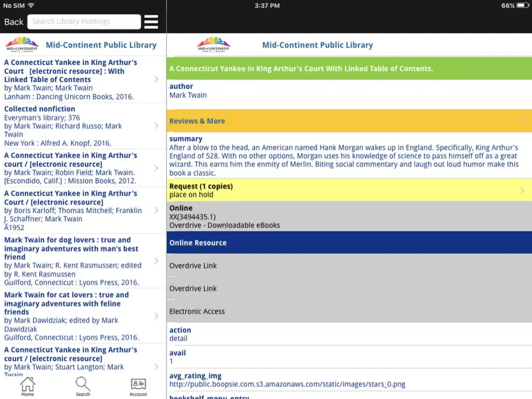The height and width of the screenshot is (399, 532).
Task: Open the second Overdrive Link
Action: tap(349, 288)
